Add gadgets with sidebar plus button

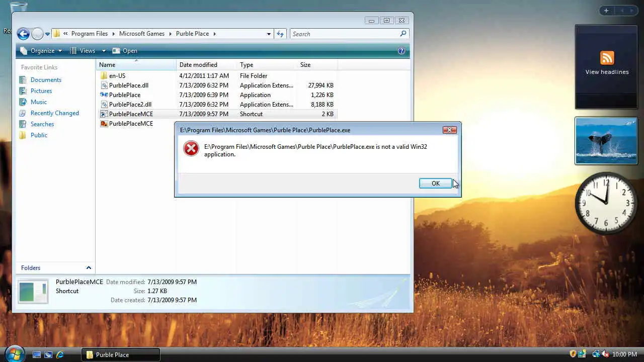click(x=606, y=11)
